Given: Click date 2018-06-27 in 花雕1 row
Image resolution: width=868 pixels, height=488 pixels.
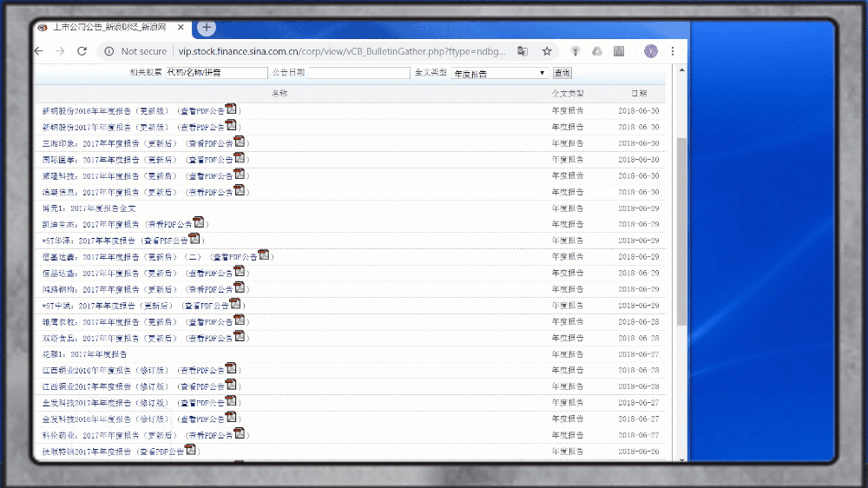Looking at the screenshot, I should coord(639,354).
